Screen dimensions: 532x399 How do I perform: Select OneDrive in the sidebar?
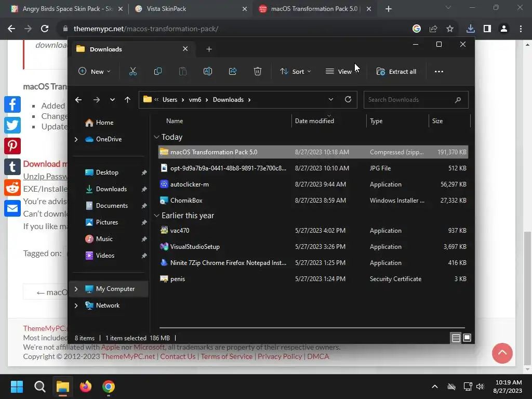[103, 139]
